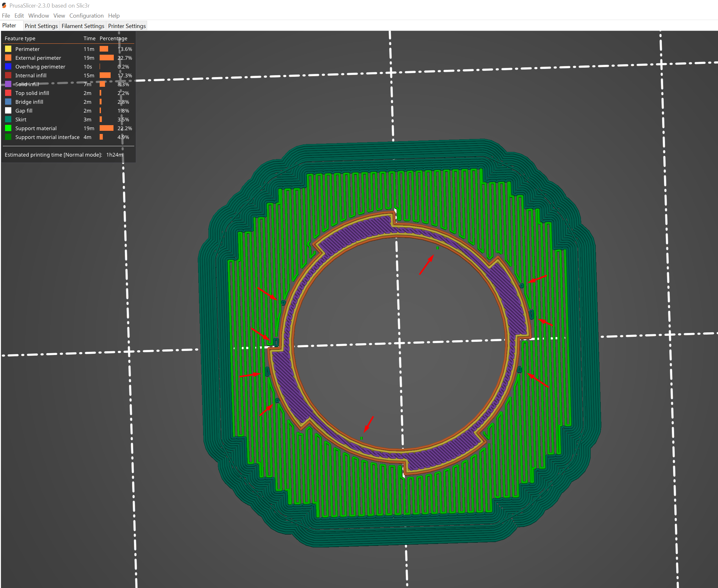Open the Window menu
The image size is (718, 588).
click(39, 16)
